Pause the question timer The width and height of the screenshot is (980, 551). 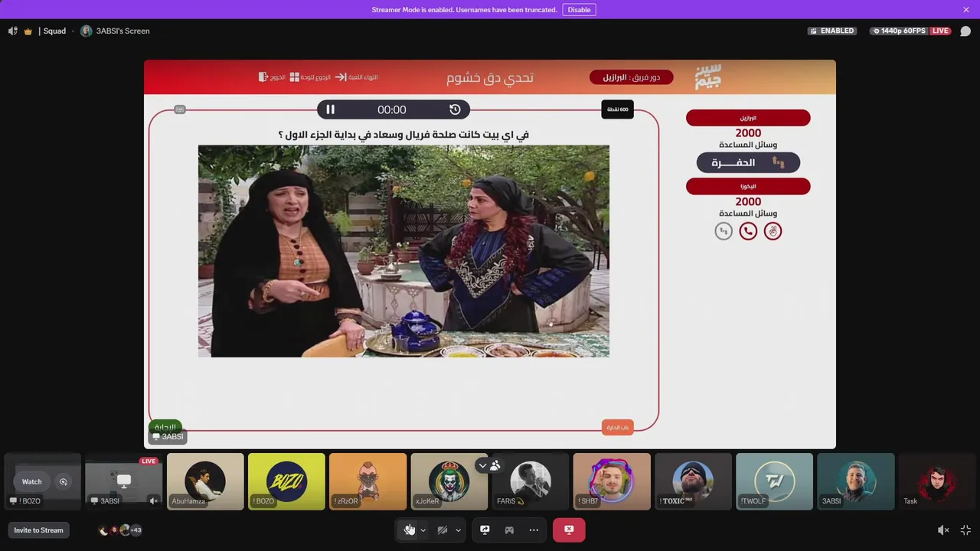[x=330, y=109]
